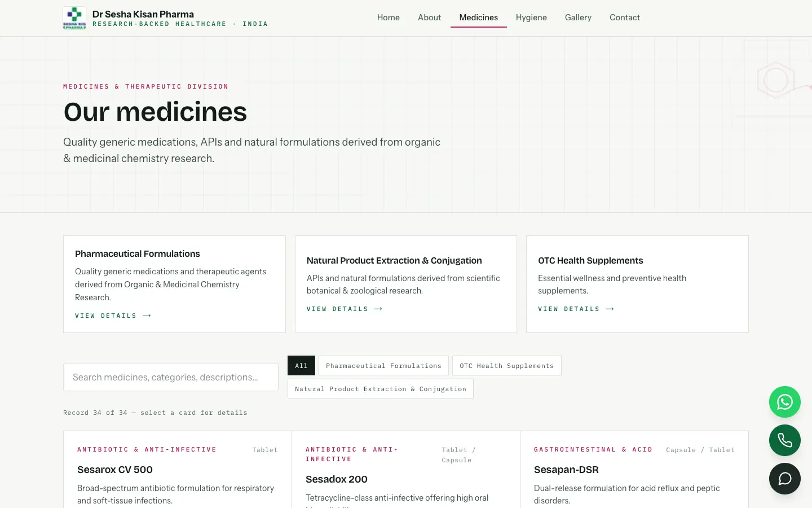Screen dimensions: 812x508
Task: Click the OTC Health Supplements card heading
Action: 590,261
